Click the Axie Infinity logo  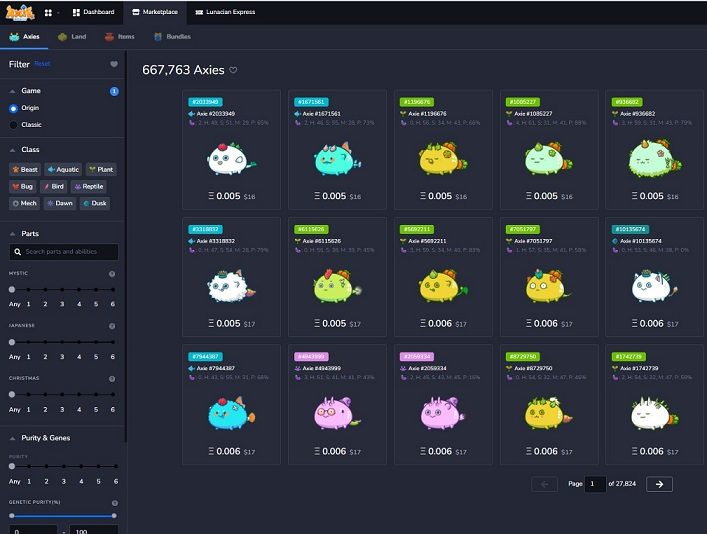click(20, 12)
